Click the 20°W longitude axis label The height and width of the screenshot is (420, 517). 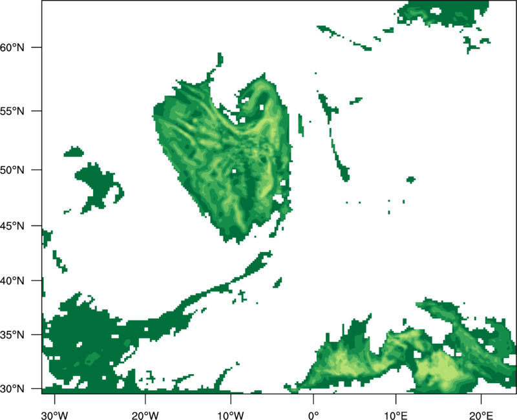coord(145,415)
